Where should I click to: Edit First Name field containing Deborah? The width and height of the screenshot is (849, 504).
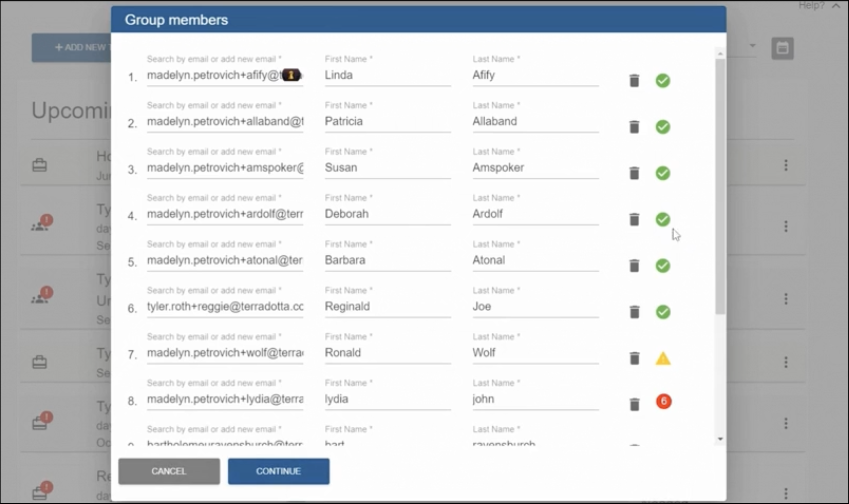click(388, 214)
